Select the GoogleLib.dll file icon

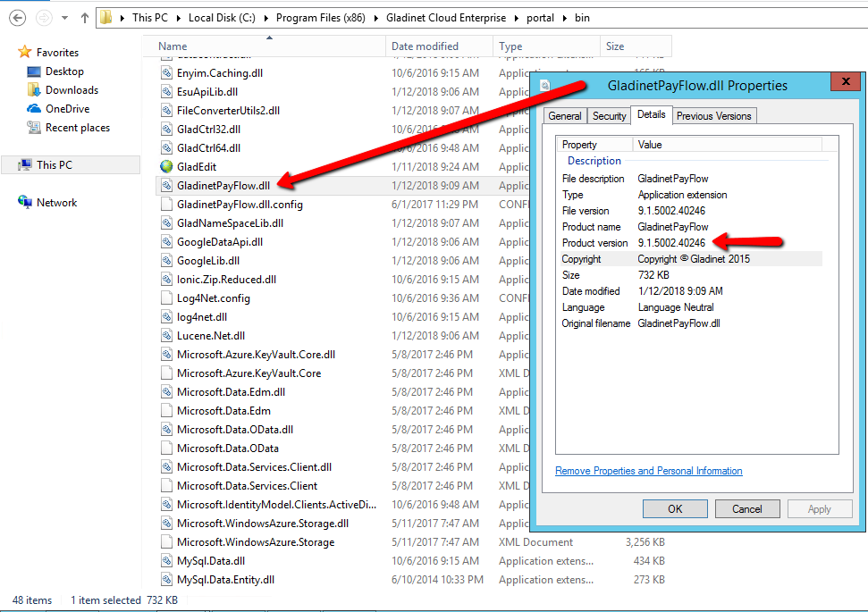pyautogui.click(x=166, y=261)
